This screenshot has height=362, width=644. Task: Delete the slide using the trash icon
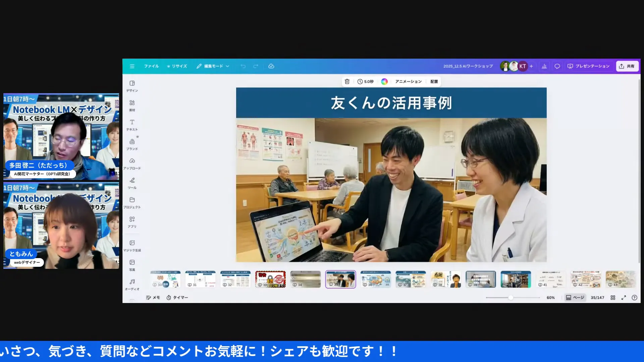[x=347, y=81]
